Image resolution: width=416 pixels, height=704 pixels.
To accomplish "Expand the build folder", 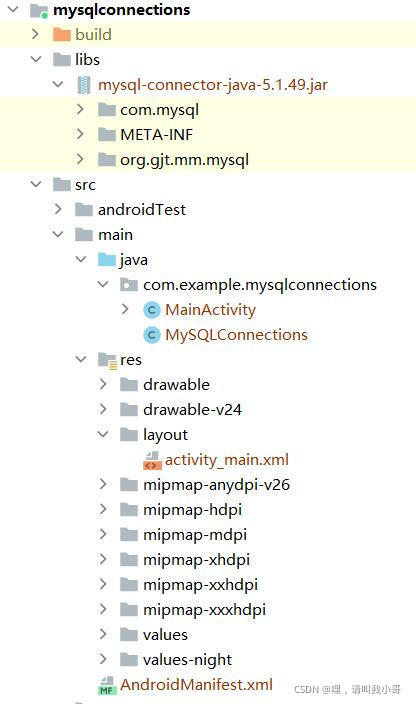I will (x=35, y=34).
